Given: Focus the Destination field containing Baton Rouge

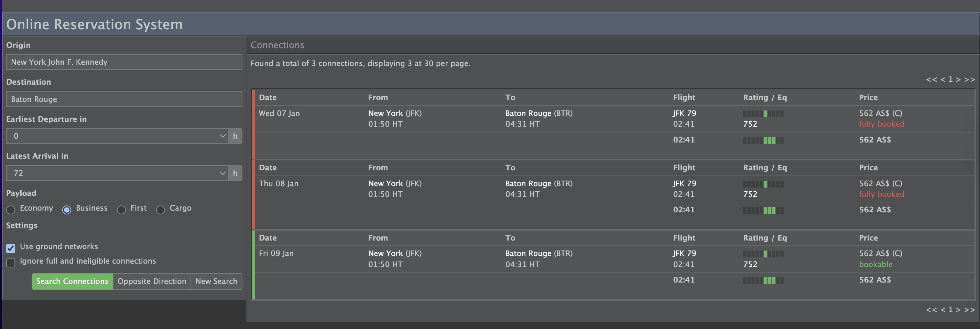Looking at the screenshot, I should (124, 99).
